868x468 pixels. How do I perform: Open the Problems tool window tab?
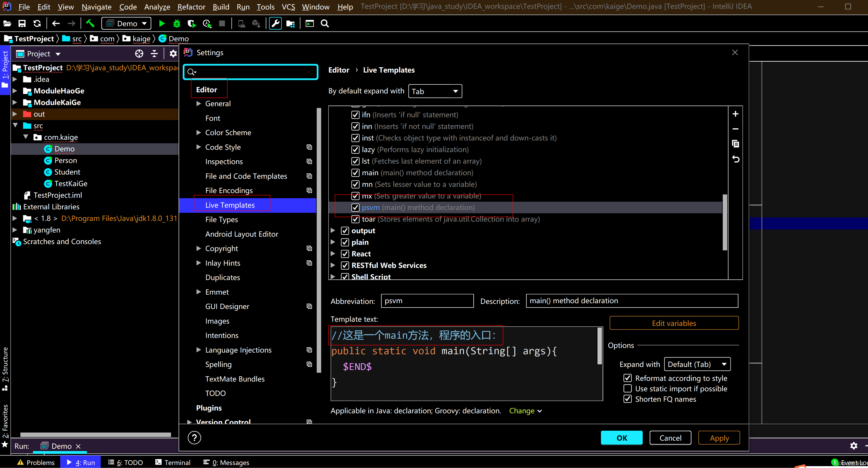36,462
